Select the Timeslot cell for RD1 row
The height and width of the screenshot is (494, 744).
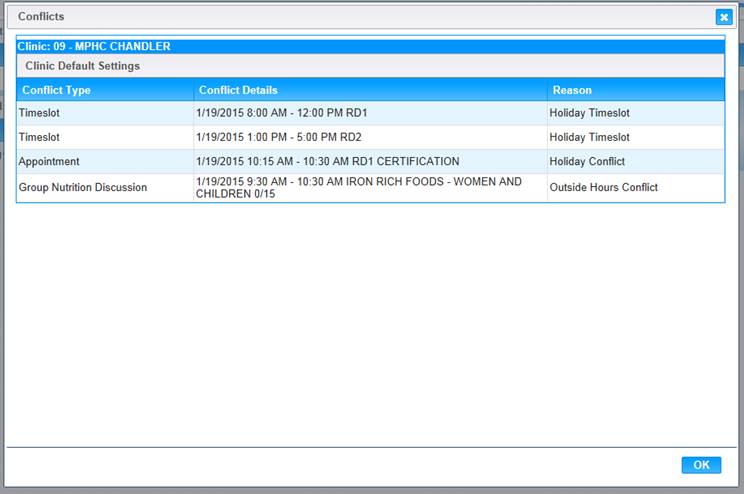(x=105, y=113)
